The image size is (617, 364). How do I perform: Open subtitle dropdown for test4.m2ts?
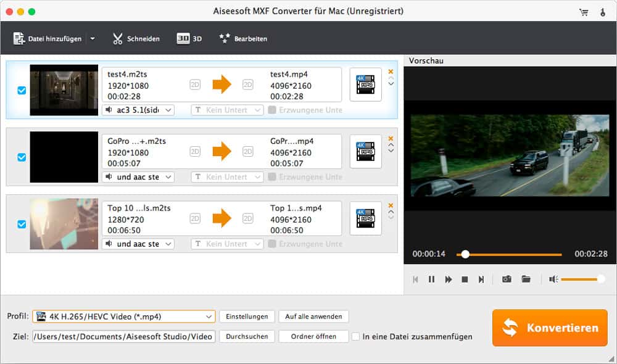click(x=227, y=110)
